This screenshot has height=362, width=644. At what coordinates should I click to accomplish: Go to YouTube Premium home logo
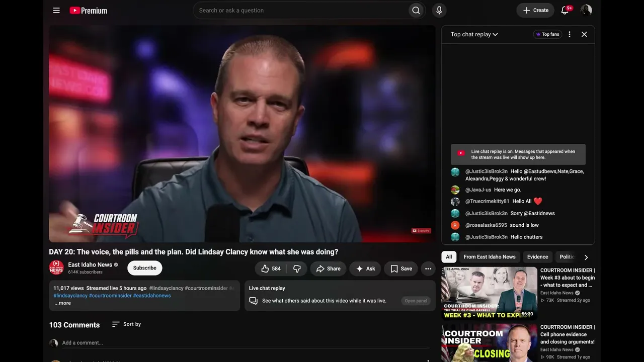[x=88, y=11]
